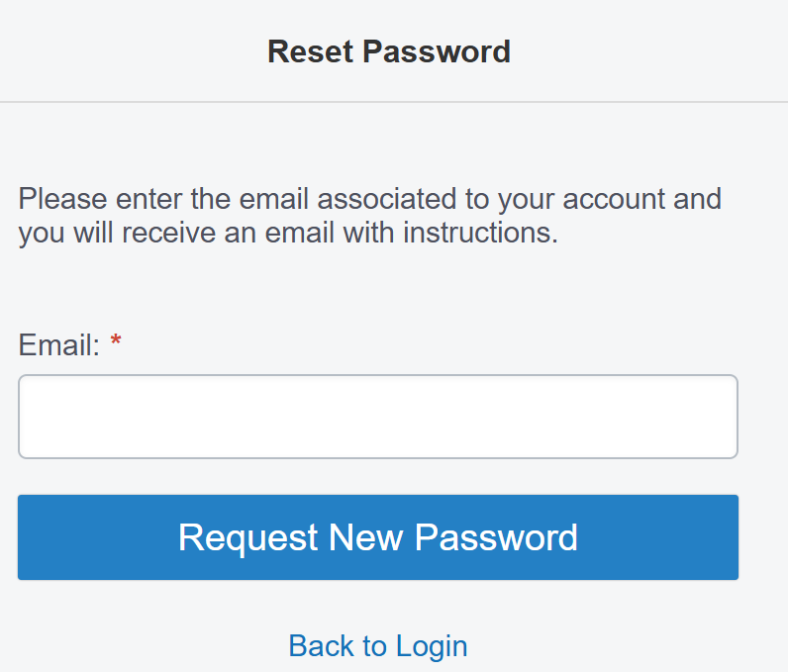Image resolution: width=788 pixels, height=672 pixels.
Task: Select the Reset Password heading
Action: (389, 51)
